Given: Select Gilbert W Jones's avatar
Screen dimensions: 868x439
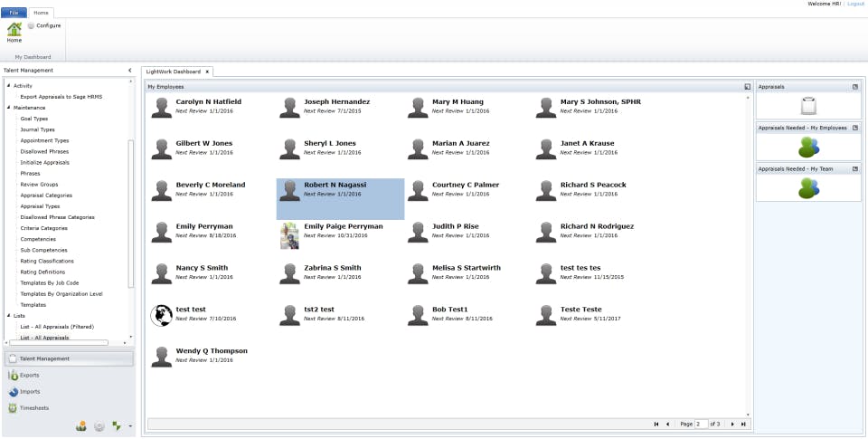Looking at the screenshot, I should (x=161, y=149).
